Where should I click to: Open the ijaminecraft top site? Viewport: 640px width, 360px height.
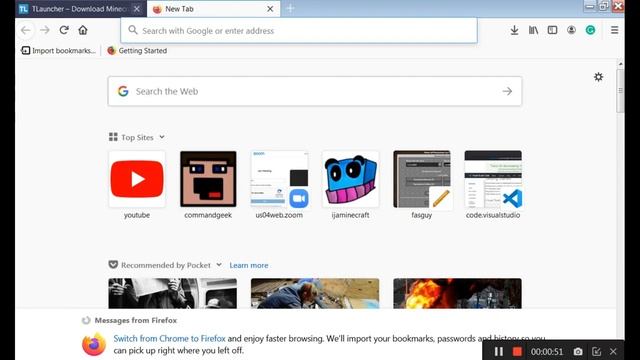[x=351, y=185]
